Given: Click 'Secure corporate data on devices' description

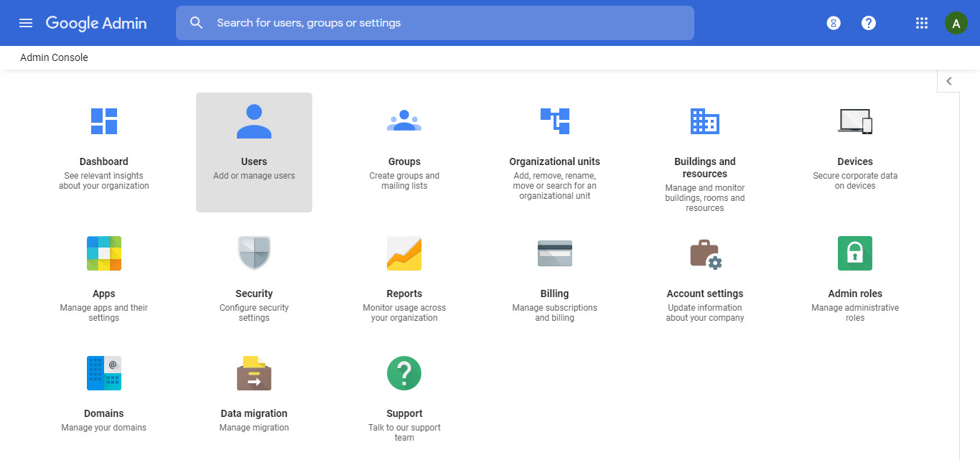Looking at the screenshot, I should pyautogui.click(x=855, y=181).
